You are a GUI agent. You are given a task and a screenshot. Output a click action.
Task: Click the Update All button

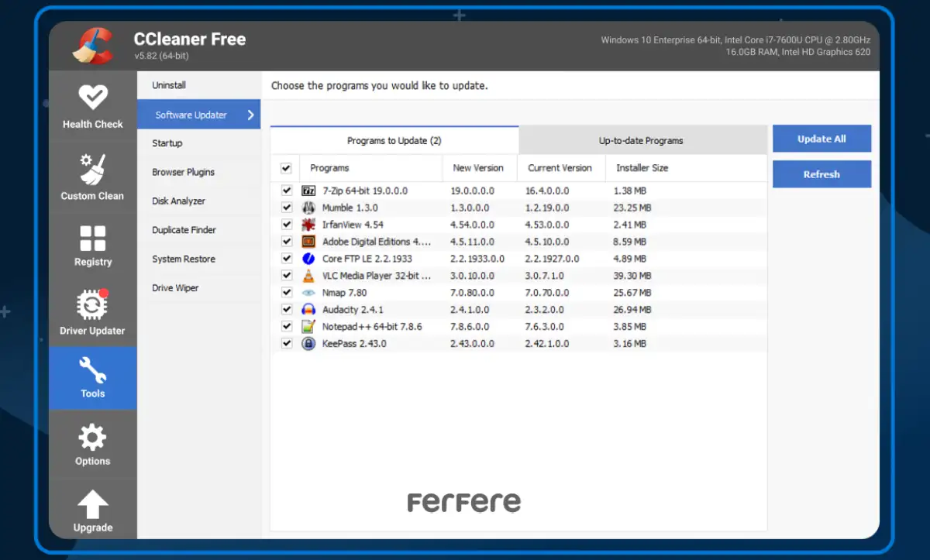tap(821, 139)
